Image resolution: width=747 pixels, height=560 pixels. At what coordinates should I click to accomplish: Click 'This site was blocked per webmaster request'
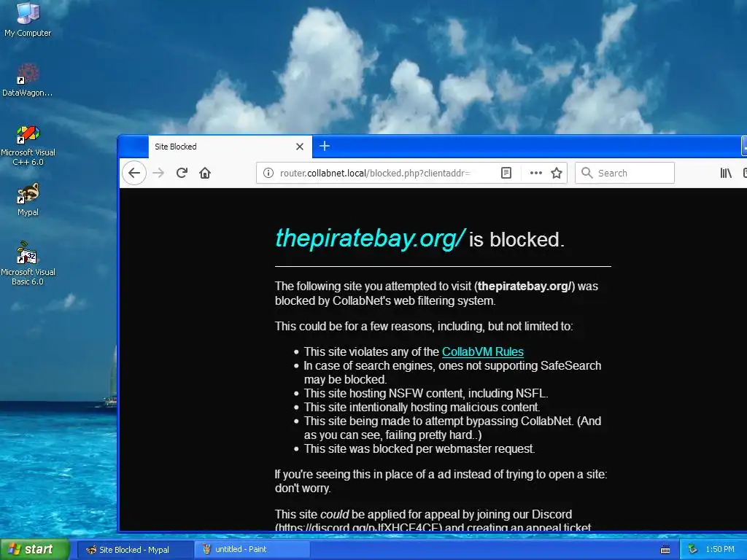(x=419, y=449)
